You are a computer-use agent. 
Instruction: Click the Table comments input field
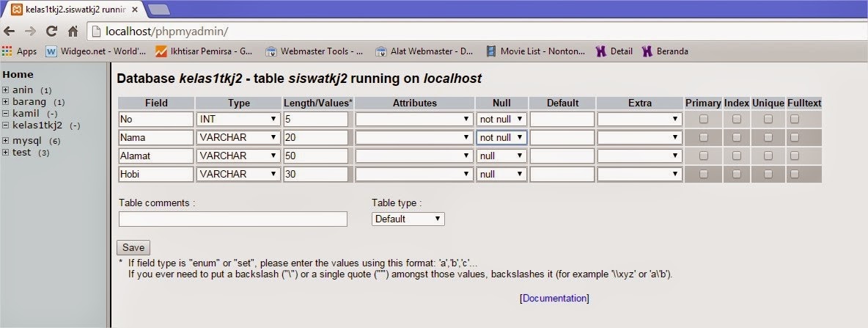click(x=233, y=219)
